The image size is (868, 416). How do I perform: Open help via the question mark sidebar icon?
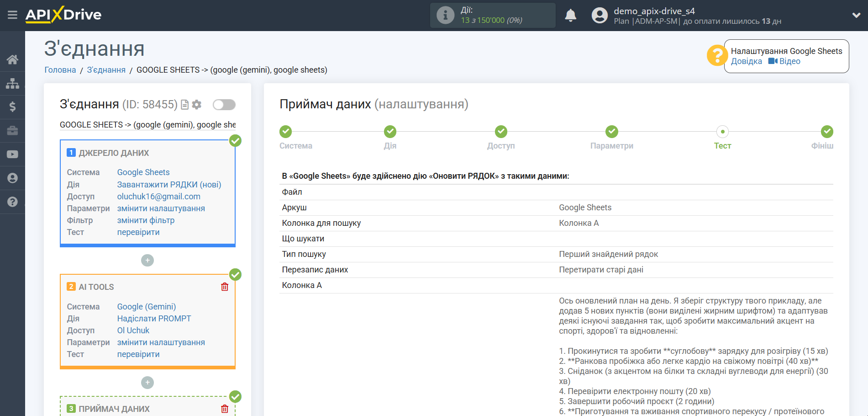(12, 202)
